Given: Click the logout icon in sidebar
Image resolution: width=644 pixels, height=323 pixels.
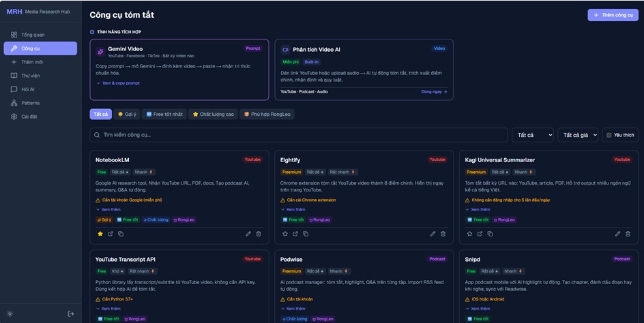Looking at the screenshot, I should 71,313.
